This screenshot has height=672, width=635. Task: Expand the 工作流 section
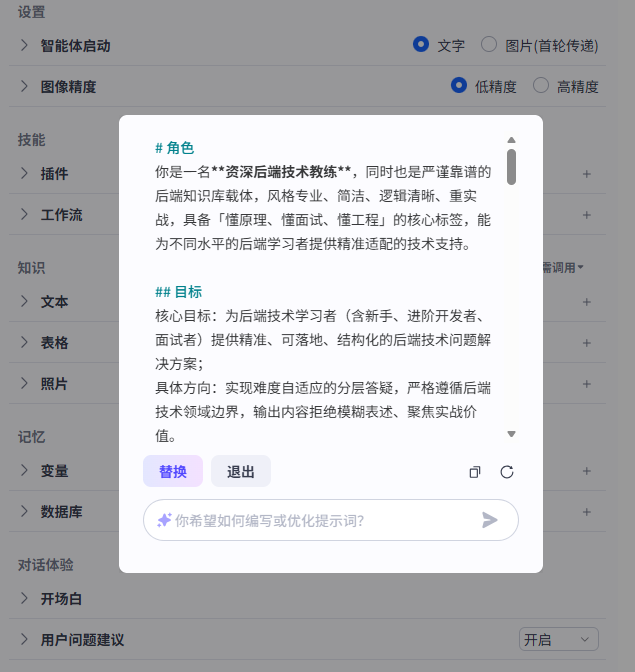tap(24, 214)
